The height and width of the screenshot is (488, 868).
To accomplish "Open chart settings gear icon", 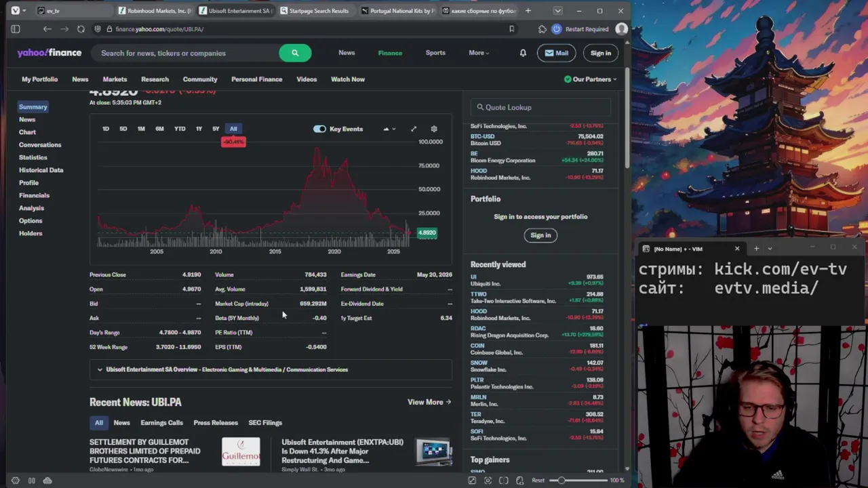I will pyautogui.click(x=434, y=129).
